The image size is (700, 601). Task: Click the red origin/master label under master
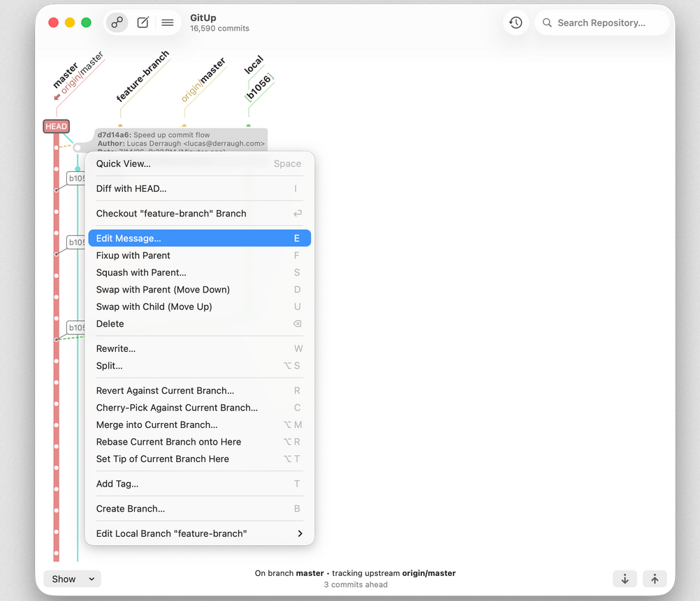coord(82,73)
